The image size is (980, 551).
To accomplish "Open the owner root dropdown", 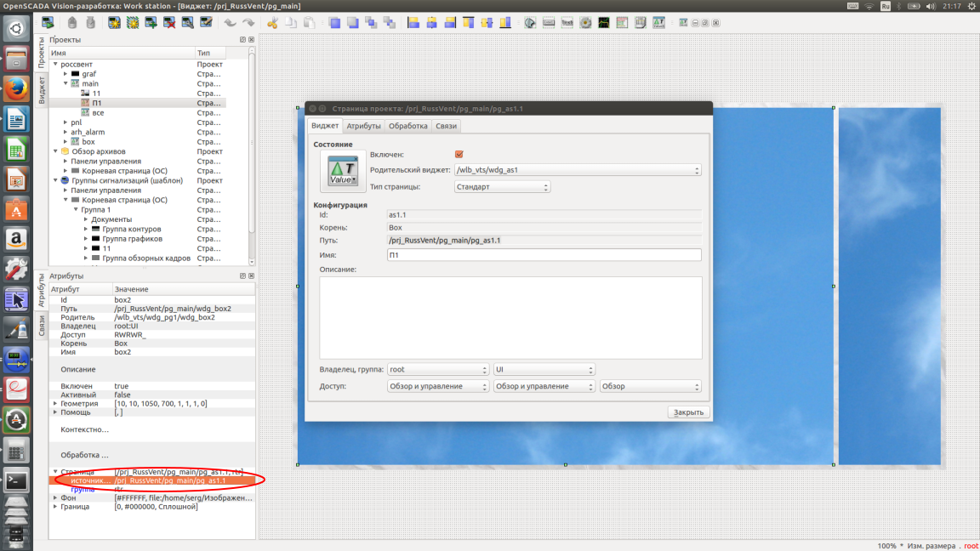I will coord(437,370).
